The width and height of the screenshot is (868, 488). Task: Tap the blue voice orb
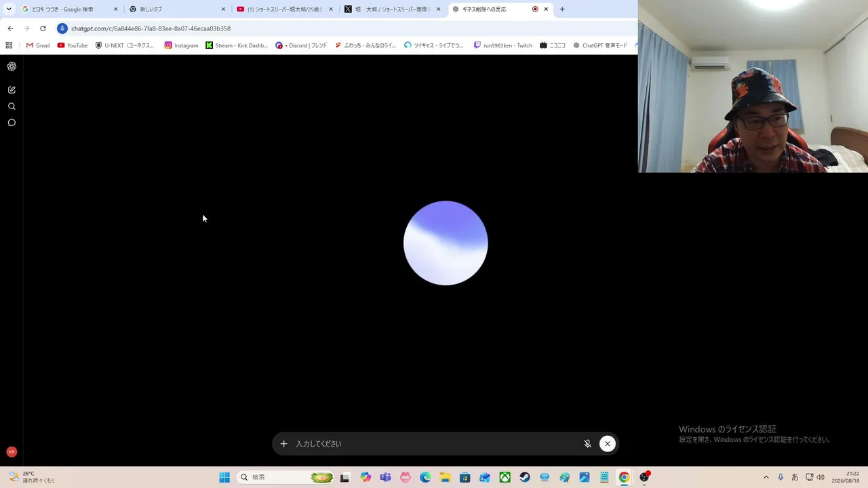coord(446,243)
